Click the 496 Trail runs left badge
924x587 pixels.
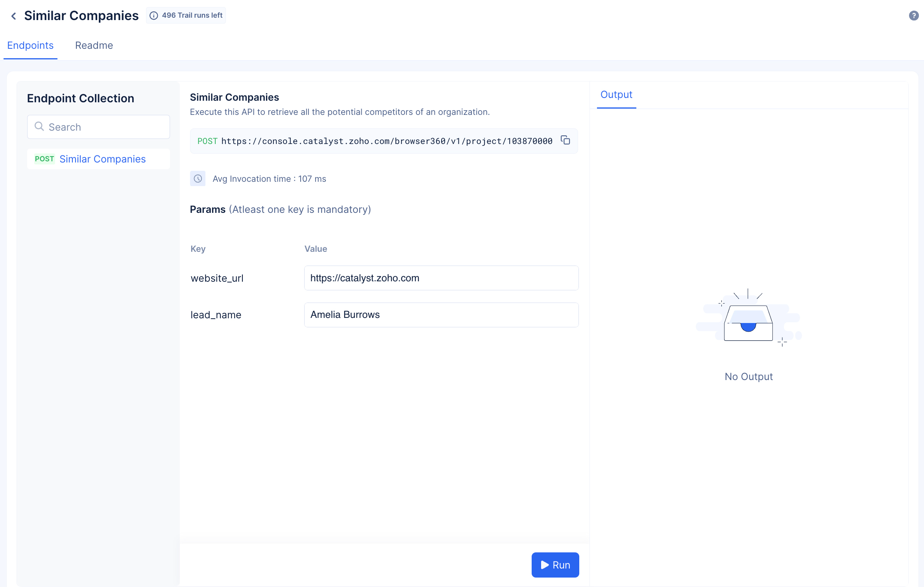(x=186, y=15)
